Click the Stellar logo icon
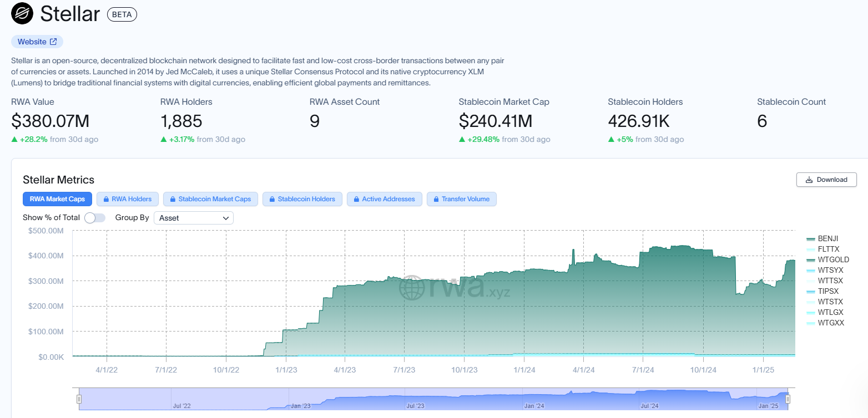868x418 pixels. coord(22,13)
